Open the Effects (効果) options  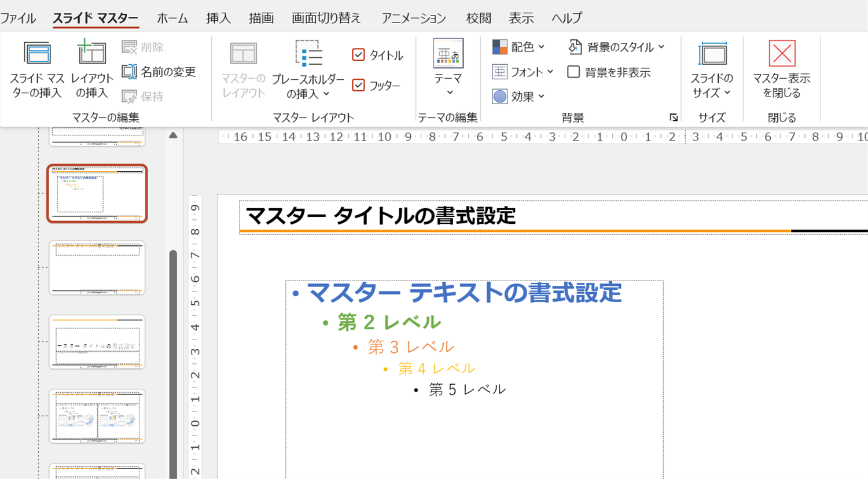coord(518,97)
